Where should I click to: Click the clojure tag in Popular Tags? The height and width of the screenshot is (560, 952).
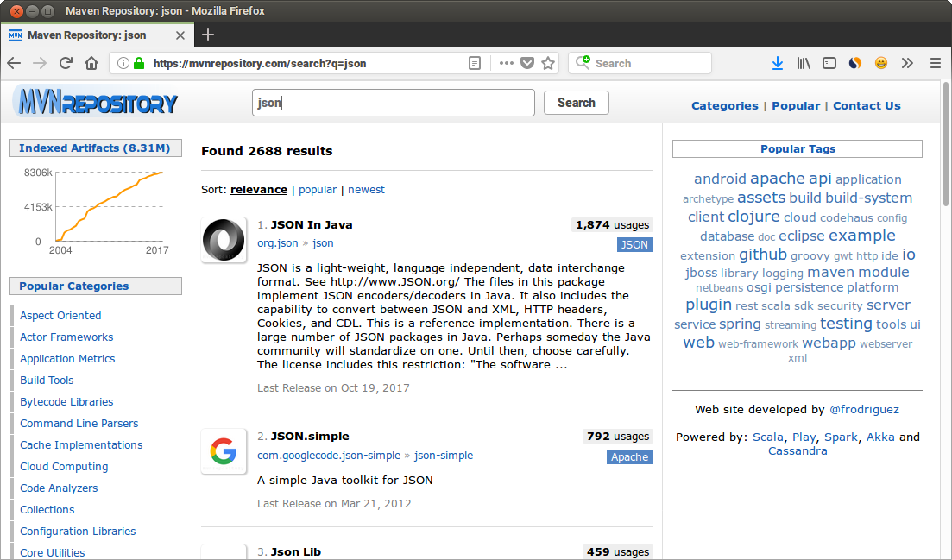pos(753,217)
